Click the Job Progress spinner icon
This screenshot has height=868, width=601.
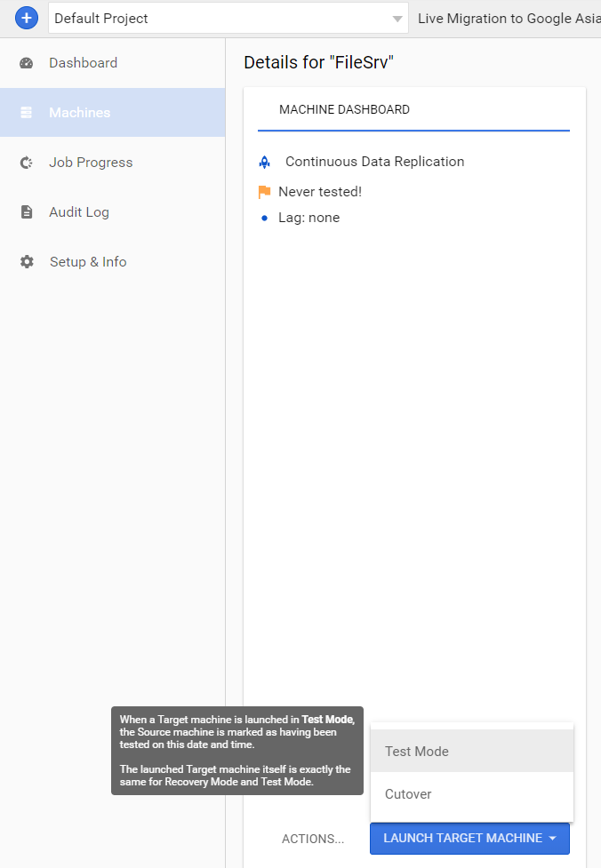pos(26,163)
